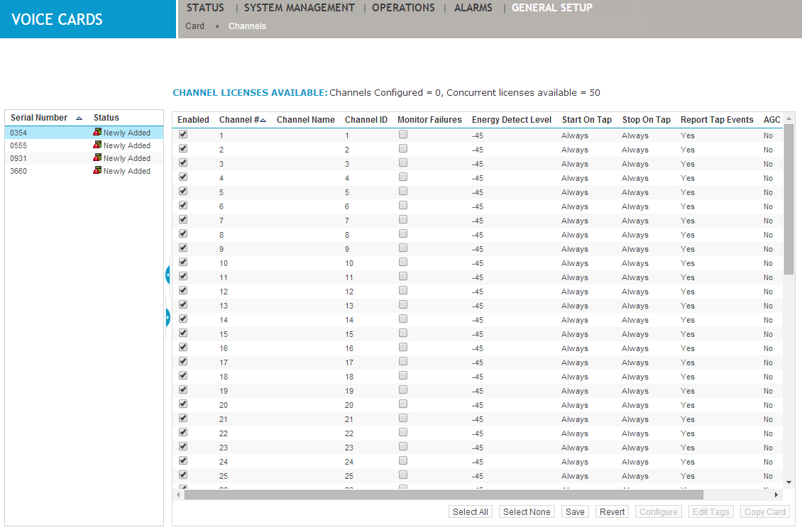Image resolution: width=802 pixels, height=532 pixels.
Task: Click the Newly Added icon next to serial 3660
Action: 97,171
